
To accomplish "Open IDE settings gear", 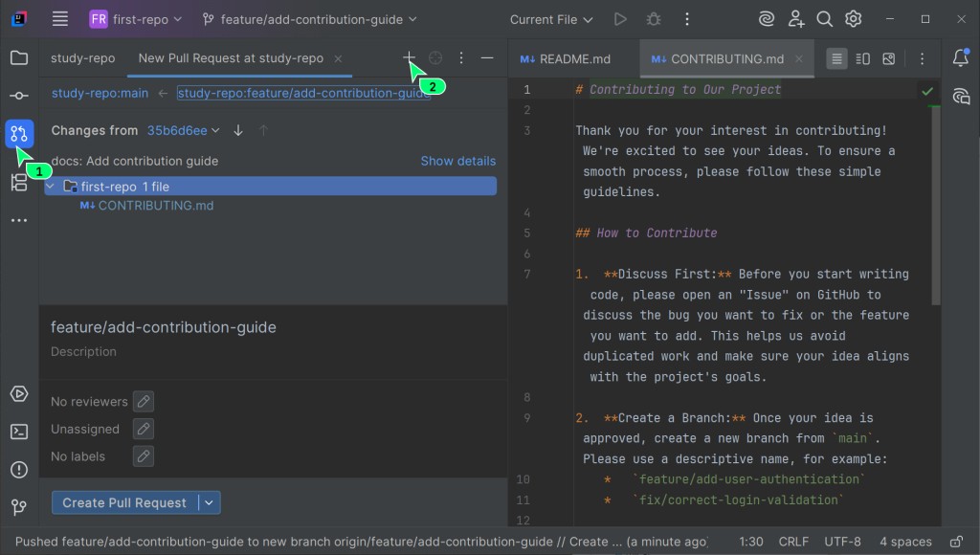I will tap(853, 19).
